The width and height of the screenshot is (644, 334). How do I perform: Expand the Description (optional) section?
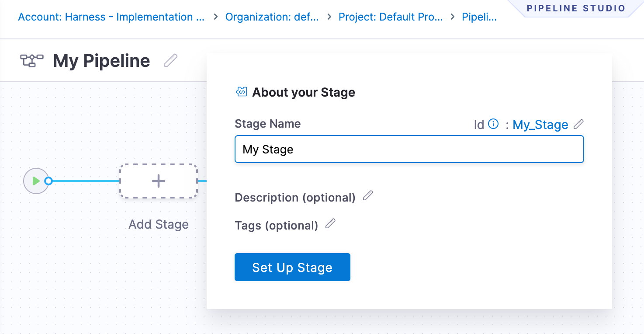295,198
